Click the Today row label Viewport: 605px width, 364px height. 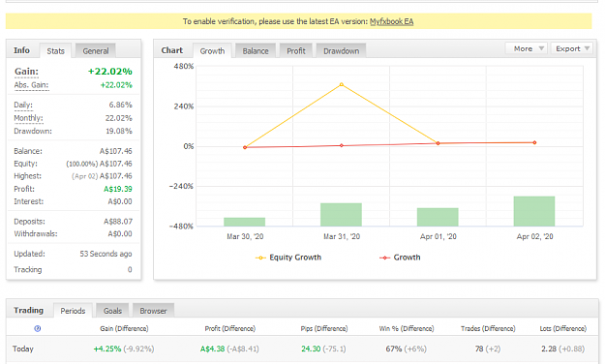click(x=23, y=349)
